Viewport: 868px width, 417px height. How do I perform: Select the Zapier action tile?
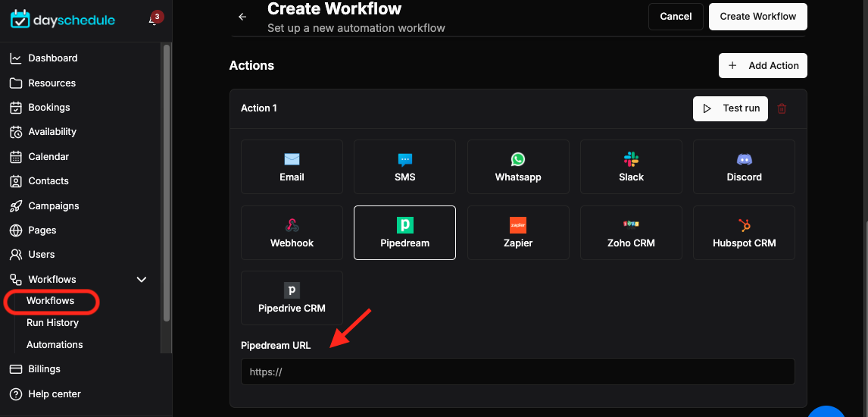click(518, 233)
